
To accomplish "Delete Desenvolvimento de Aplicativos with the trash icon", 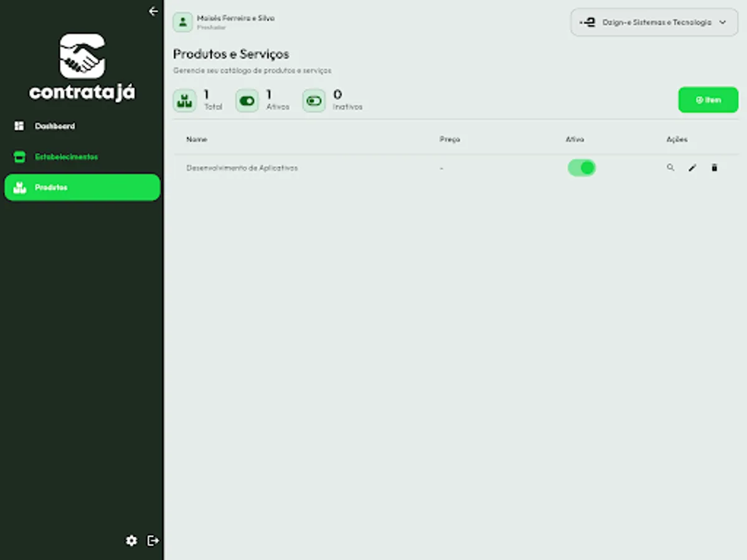I will [714, 168].
